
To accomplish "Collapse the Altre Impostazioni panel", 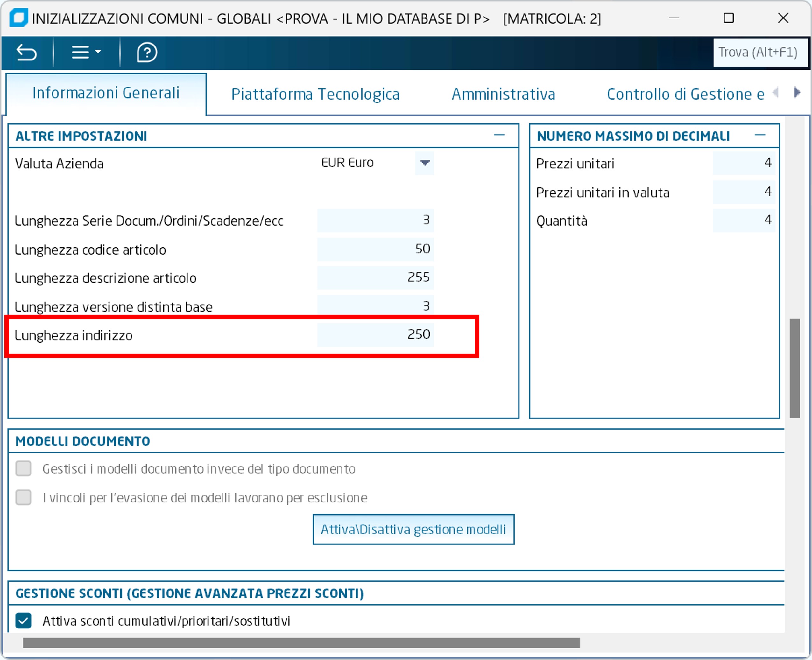I will (498, 135).
